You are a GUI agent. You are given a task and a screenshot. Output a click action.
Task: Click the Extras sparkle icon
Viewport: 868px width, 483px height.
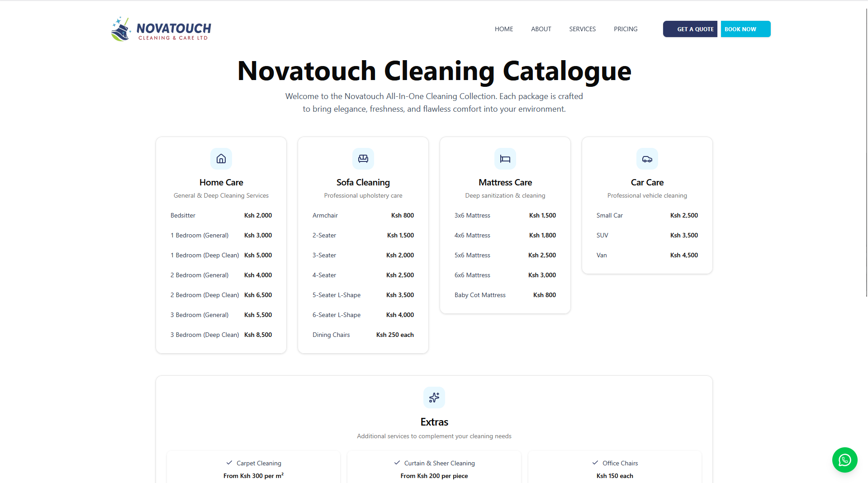[434, 398]
